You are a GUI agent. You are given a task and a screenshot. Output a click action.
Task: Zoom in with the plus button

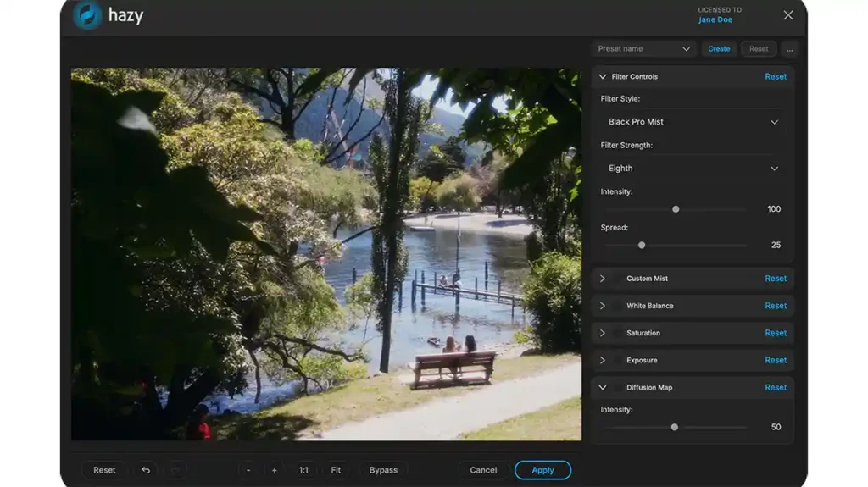coord(274,470)
